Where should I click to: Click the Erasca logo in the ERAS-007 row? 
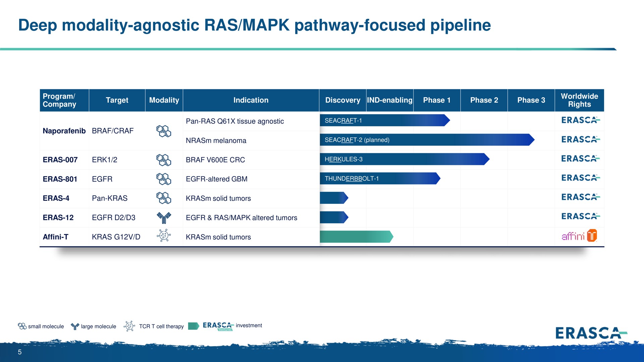pyautogui.click(x=581, y=159)
